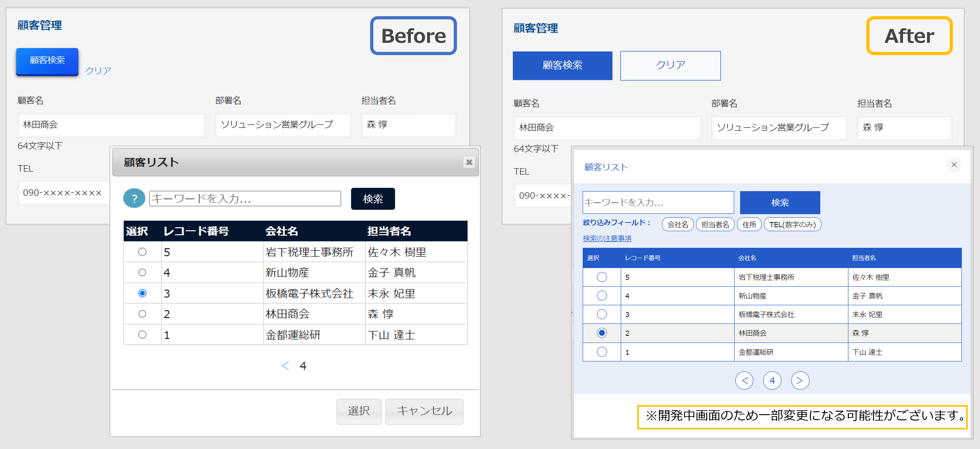Viewport: 980px width, 449px height.
Task: Select record 5 radio in Before list
Action: pos(142,252)
